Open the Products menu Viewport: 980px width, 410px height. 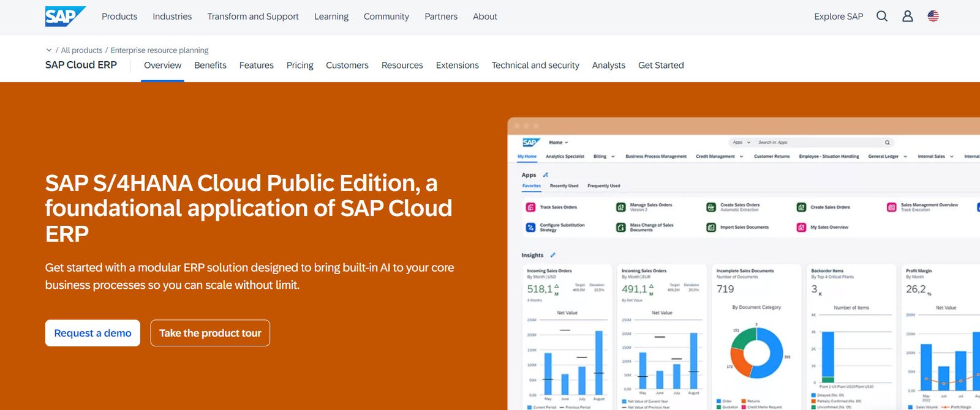pos(119,17)
